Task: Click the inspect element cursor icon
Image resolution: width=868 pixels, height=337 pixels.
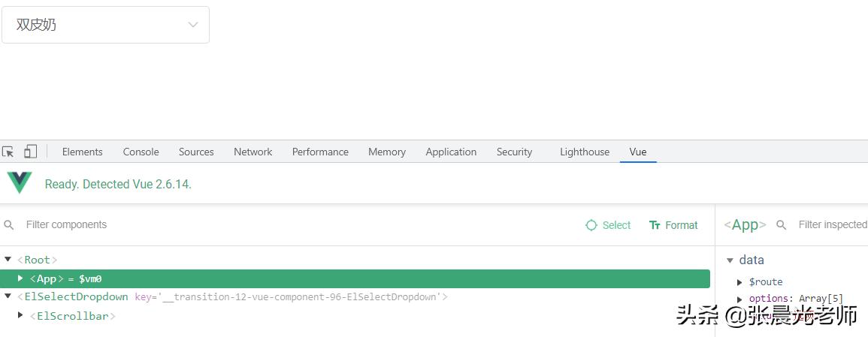Action: coord(8,152)
